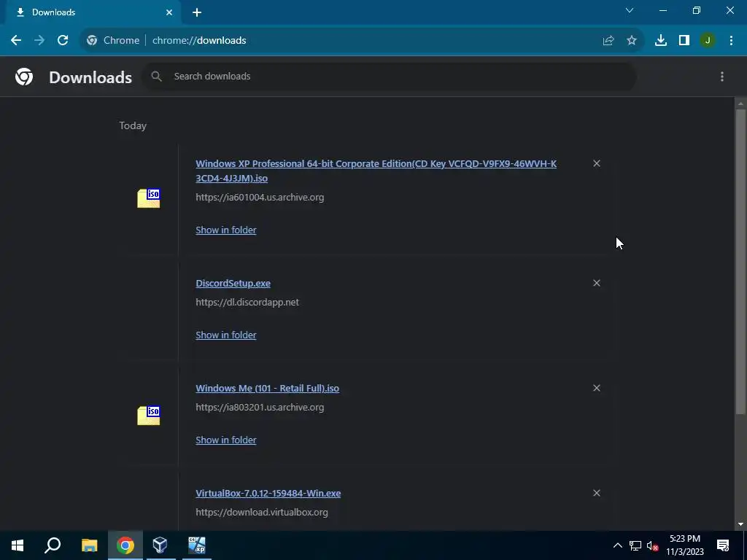This screenshot has height=560, width=747.
Task: Click the Chrome site info chip
Action: [x=113, y=41]
